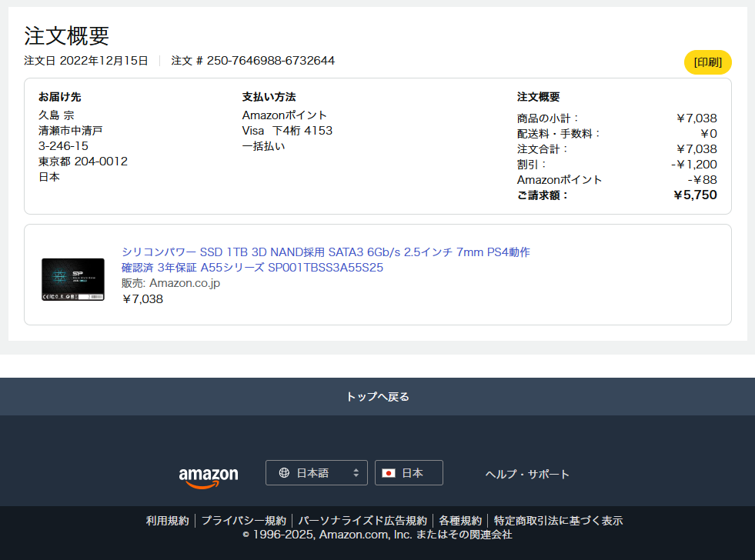The height and width of the screenshot is (560, 755).
Task: Open the パーソナライズド広告規約 footer link
Action: coord(362,521)
